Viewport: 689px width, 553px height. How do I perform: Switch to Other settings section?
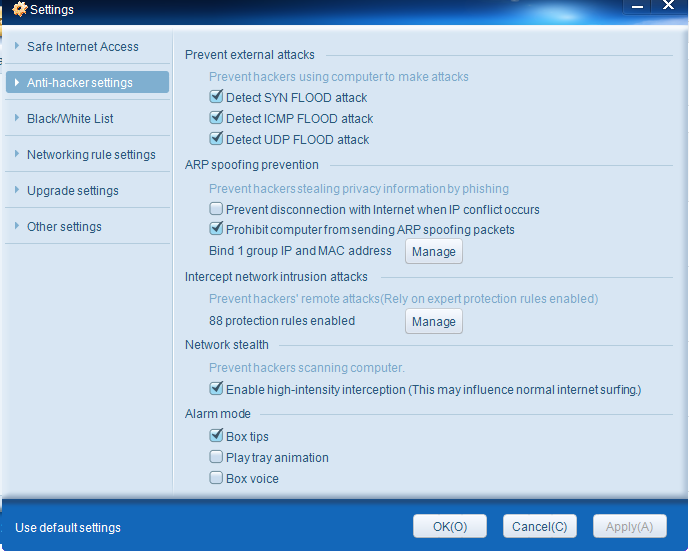87,226
